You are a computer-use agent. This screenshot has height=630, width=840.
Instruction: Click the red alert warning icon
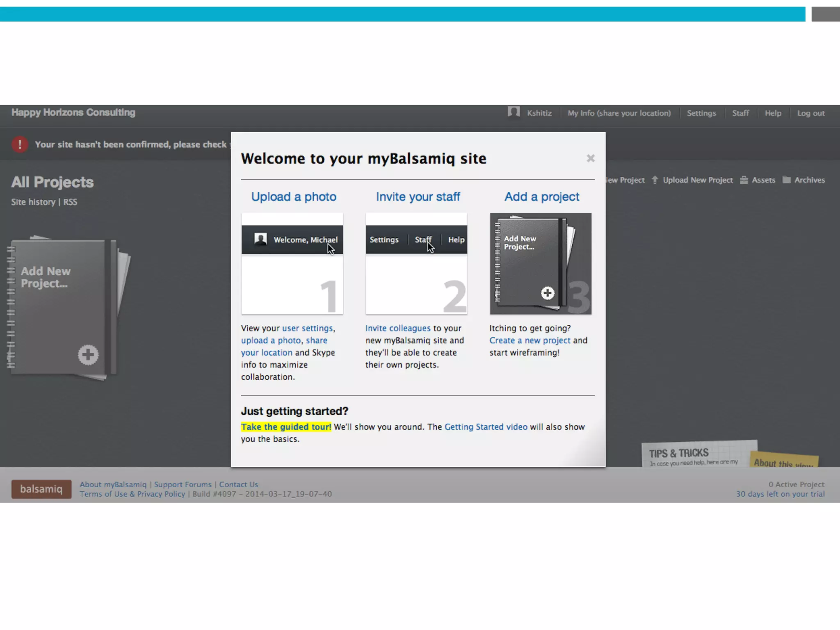point(20,144)
